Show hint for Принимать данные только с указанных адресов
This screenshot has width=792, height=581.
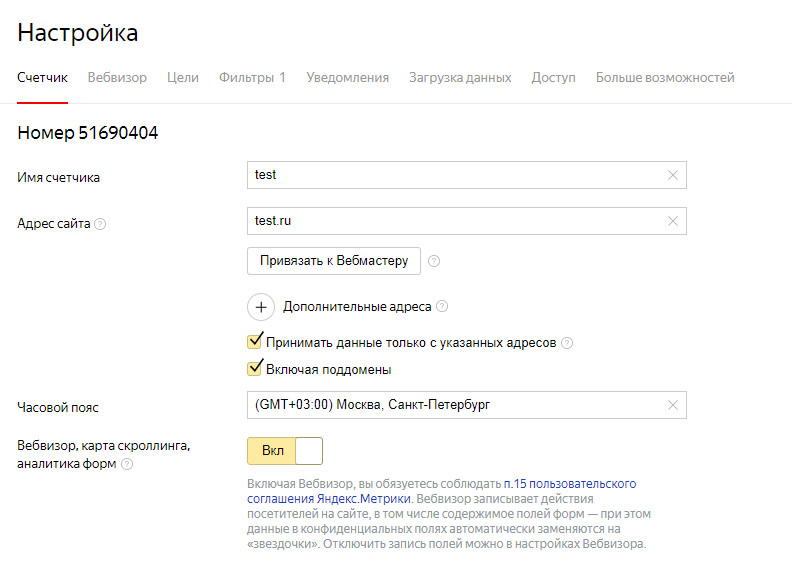(x=567, y=343)
